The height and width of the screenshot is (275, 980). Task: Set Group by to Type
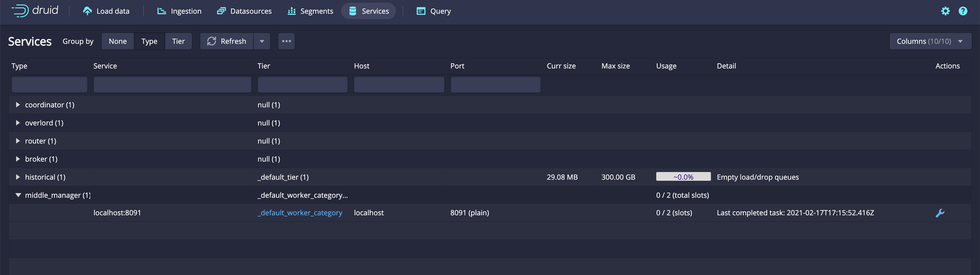coord(149,41)
